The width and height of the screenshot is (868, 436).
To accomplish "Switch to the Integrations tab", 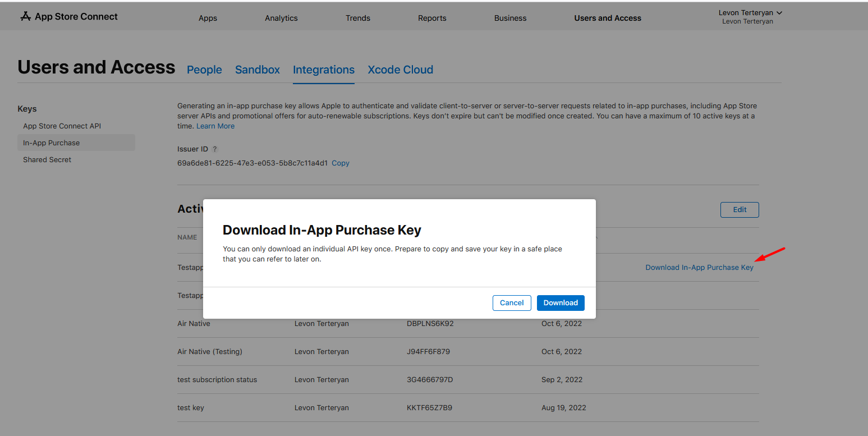I will coord(324,70).
